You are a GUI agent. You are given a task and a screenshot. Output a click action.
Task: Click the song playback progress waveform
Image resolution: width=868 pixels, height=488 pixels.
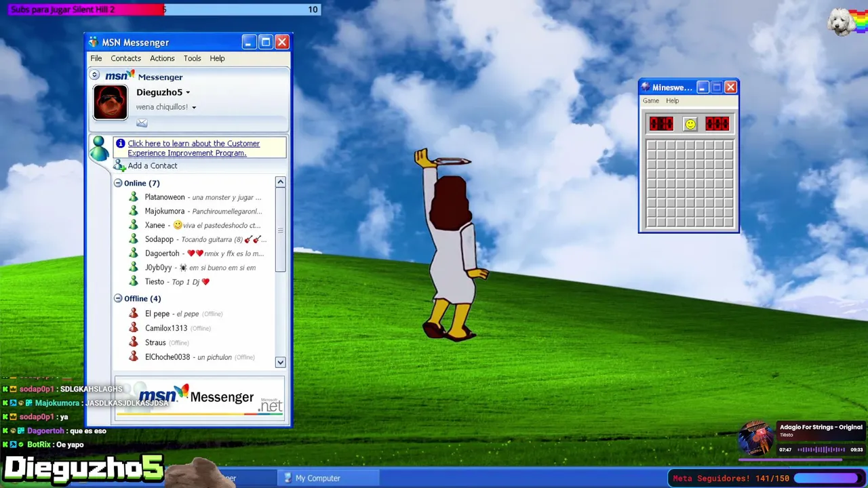pos(821,450)
